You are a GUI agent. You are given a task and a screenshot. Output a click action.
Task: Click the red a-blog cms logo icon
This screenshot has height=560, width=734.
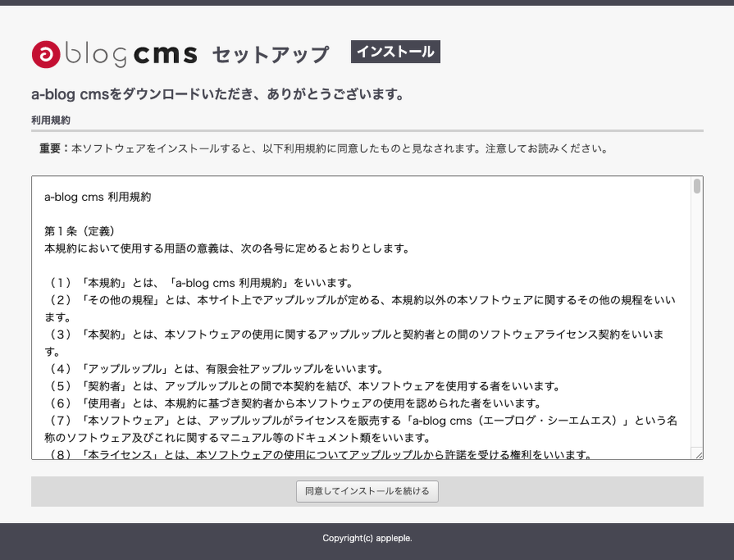(45, 54)
